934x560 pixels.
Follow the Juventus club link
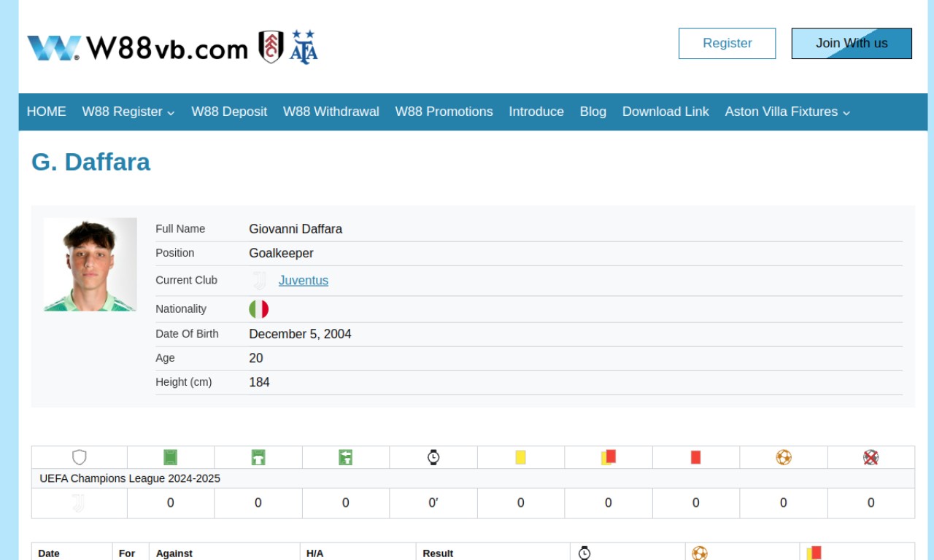tap(304, 281)
